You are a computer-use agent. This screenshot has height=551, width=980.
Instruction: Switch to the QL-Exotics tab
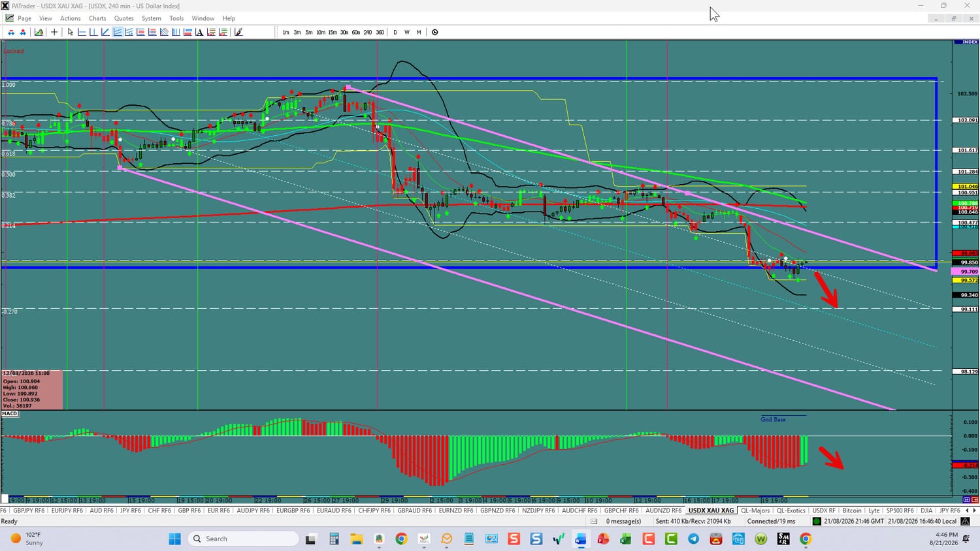pyautogui.click(x=791, y=511)
